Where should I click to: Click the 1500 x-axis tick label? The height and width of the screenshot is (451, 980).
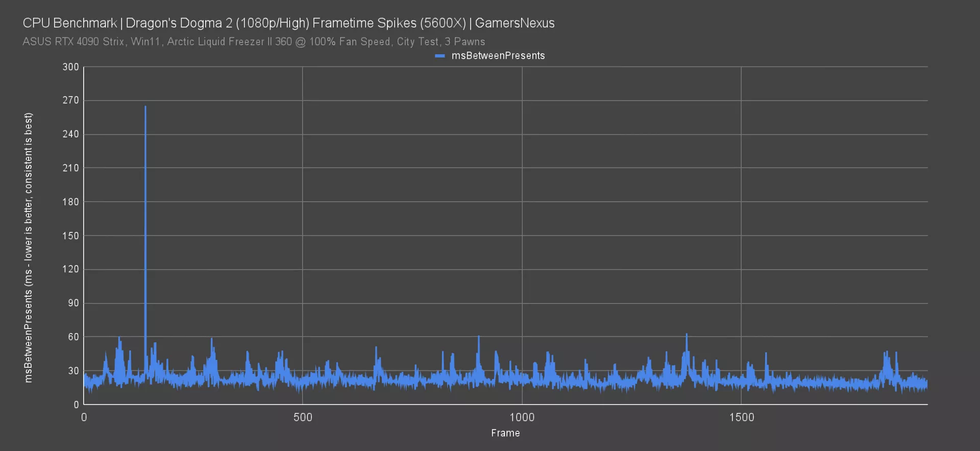tap(741, 417)
